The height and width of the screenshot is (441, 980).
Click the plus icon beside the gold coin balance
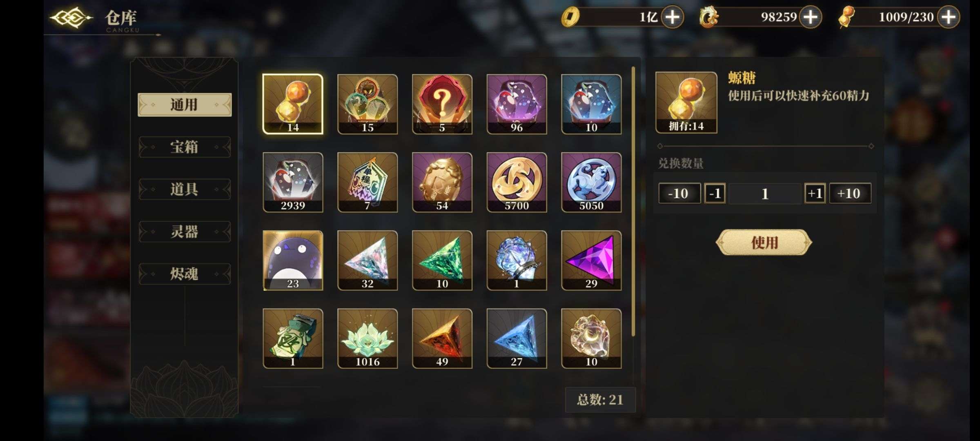(672, 17)
